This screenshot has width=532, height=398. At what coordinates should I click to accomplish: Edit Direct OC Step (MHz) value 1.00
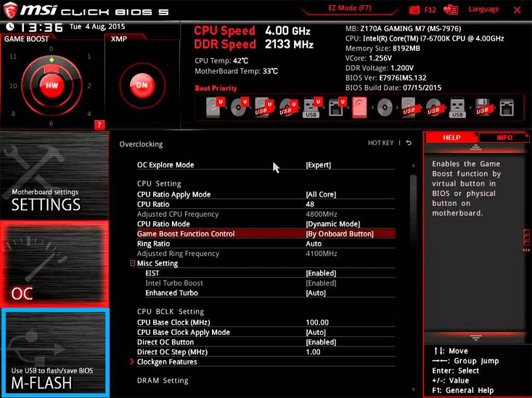tap(313, 352)
